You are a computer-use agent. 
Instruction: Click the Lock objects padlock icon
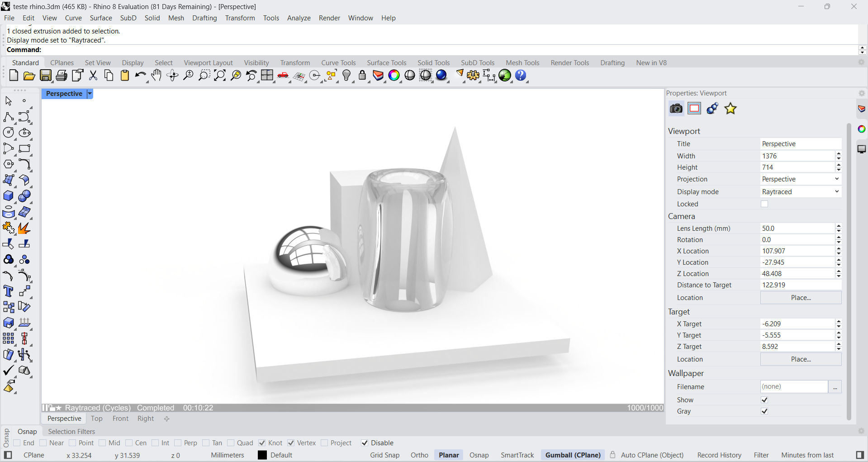tap(362, 76)
